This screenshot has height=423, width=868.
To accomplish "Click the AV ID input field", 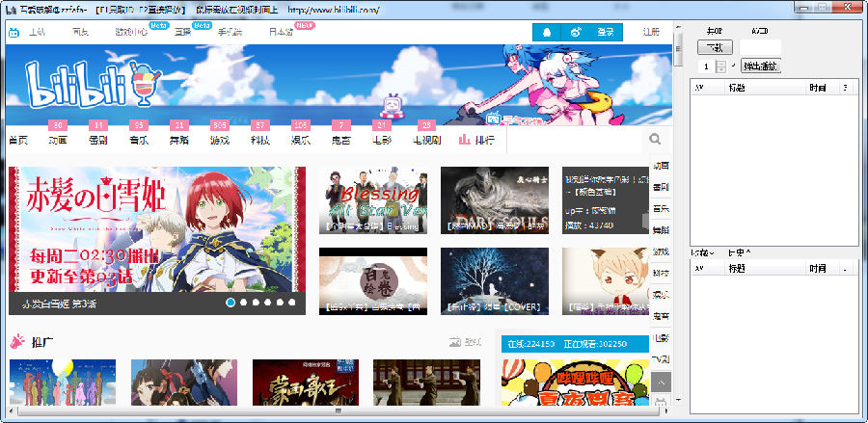I will tap(761, 47).
